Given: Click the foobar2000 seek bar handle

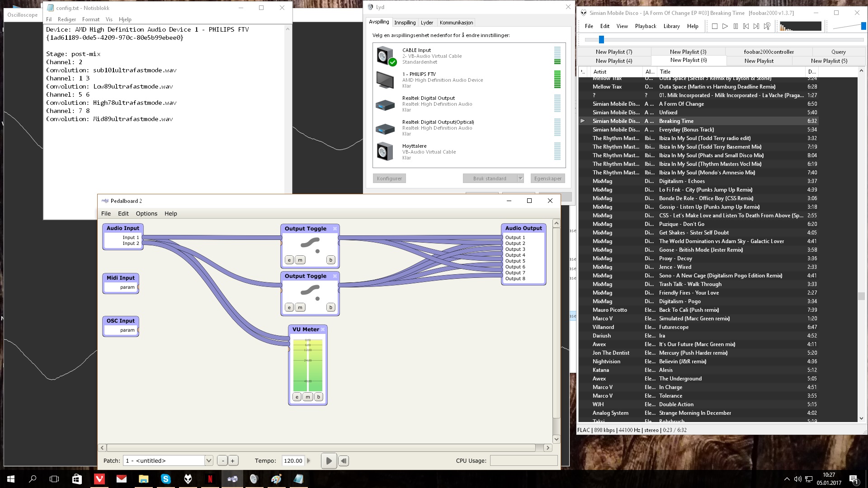Looking at the screenshot, I should 601,39.
